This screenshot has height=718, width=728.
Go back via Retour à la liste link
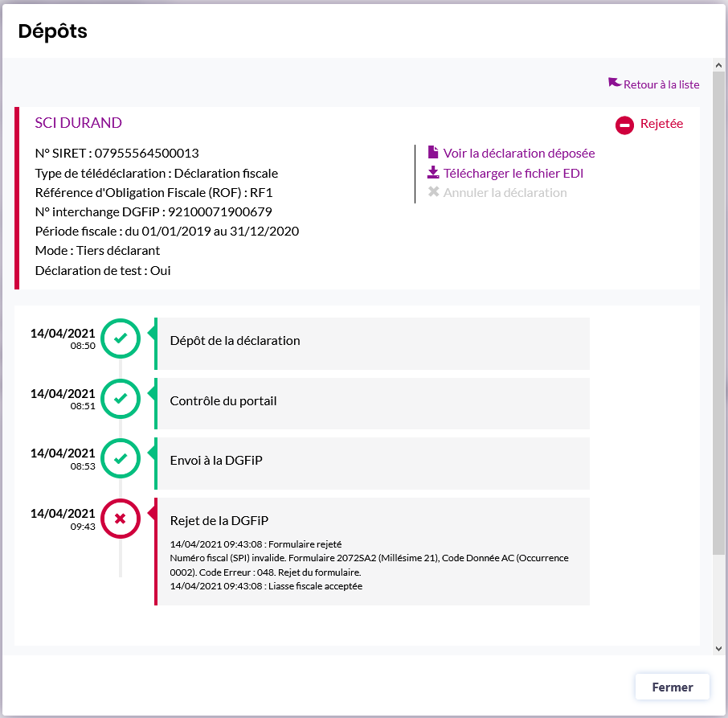coord(661,84)
